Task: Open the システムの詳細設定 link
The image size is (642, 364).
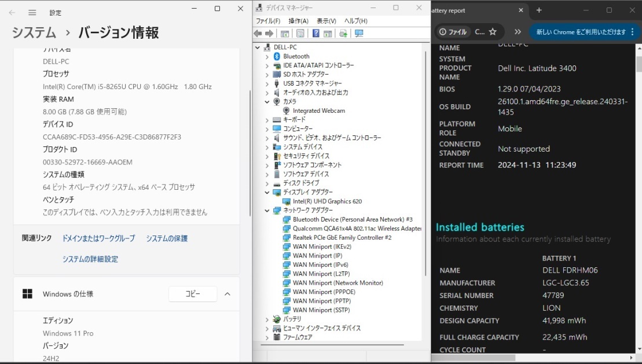Action: point(90,259)
